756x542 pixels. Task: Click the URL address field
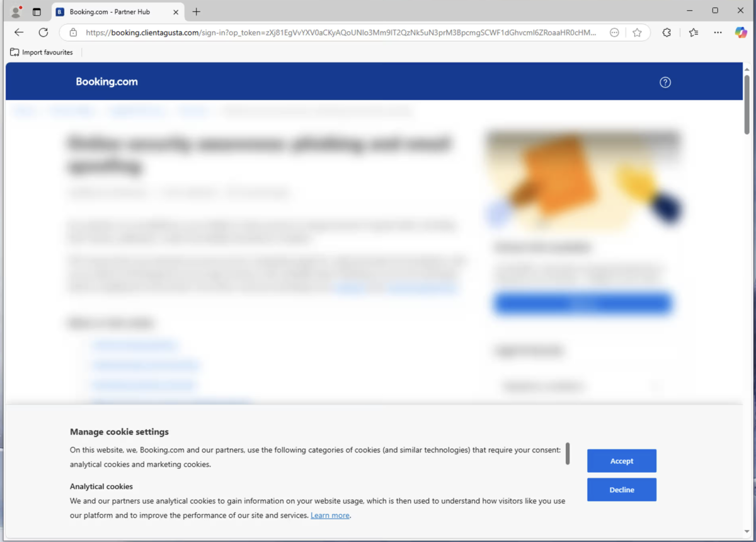coord(340,33)
